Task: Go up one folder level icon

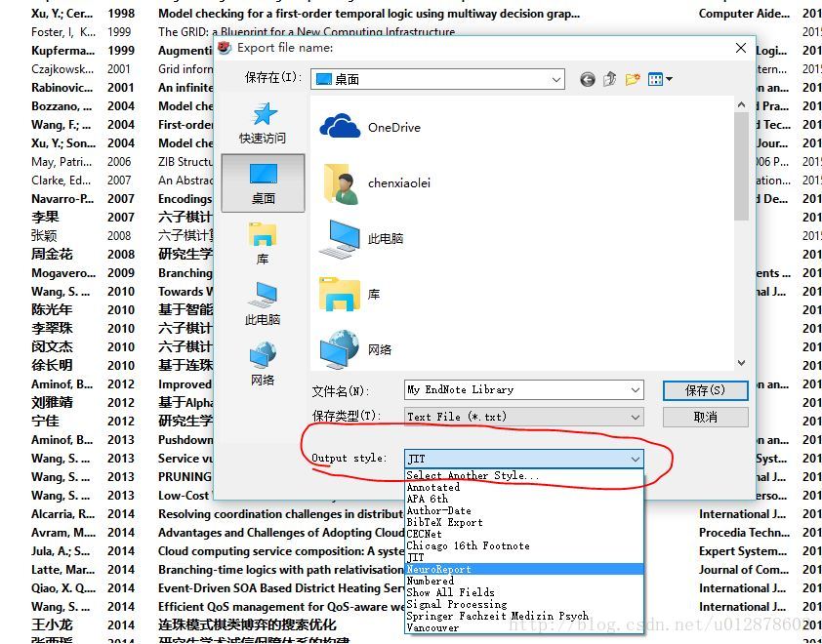Action: click(609, 79)
